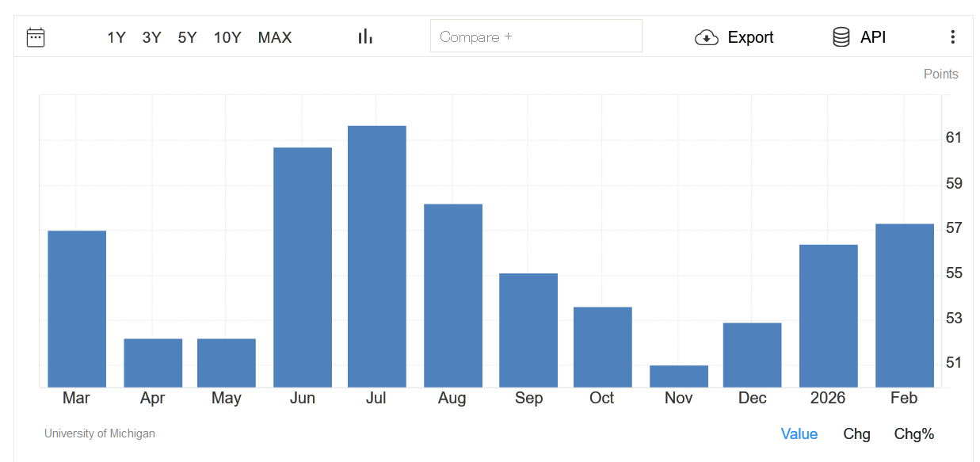
Task: Open the three-dot more options menu
Action: coord(952,37)
